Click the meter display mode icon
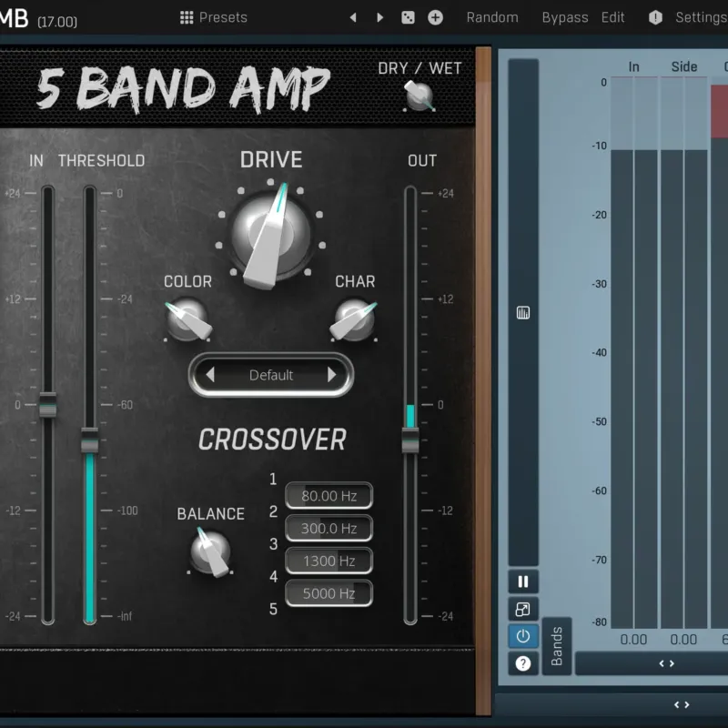The height and width of the screenshot is (728, 728). (x=523, y=313)
